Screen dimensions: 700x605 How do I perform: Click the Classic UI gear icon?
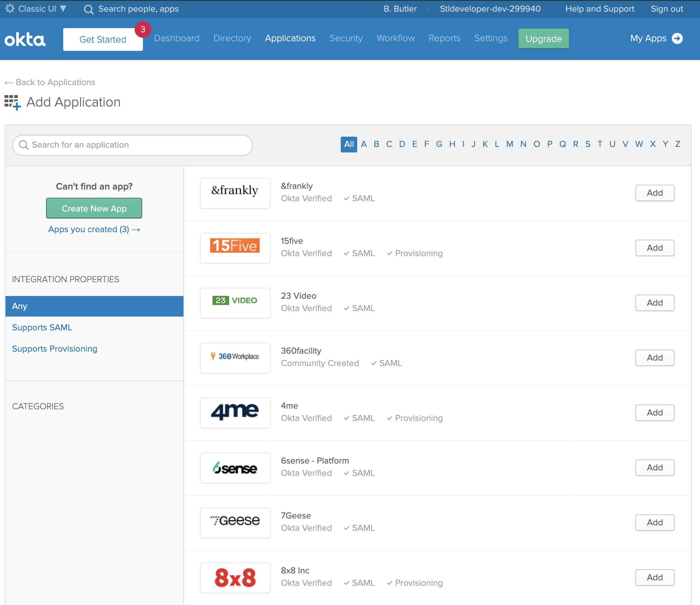coord(10,9)
